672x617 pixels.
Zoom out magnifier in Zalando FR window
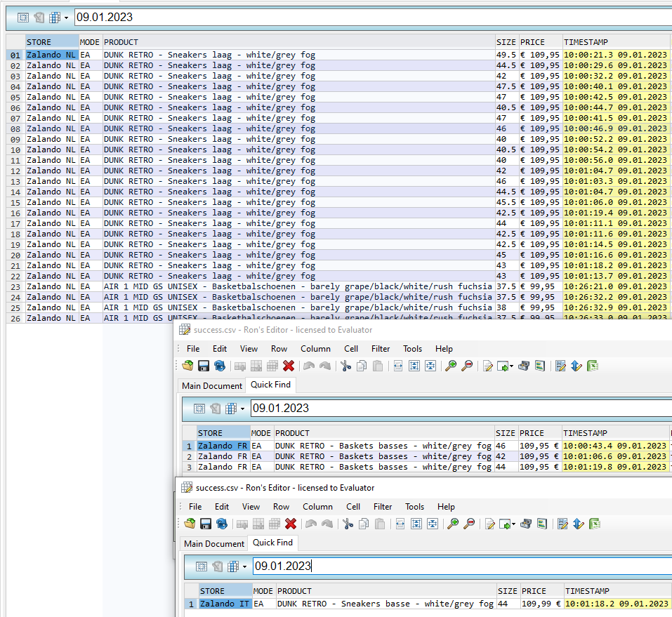click(467, 366)
